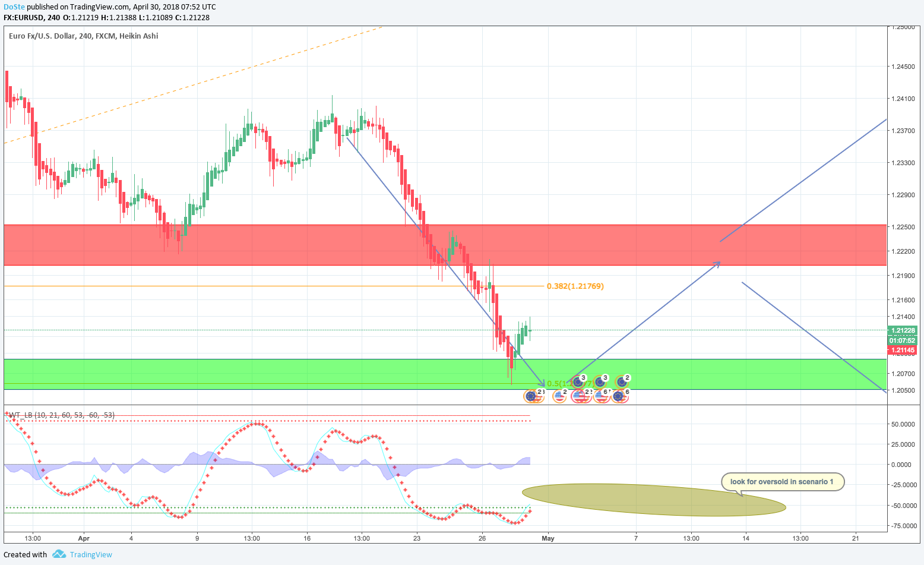Open the EU event icon showing 6 below the zone
Viewport: 924px width, 565px height.
pos(620,396)
